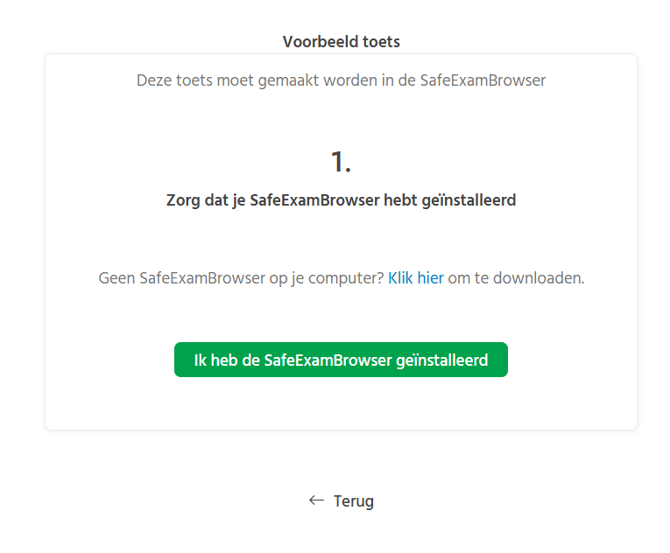Click the 'om te downloaden.' text
The width and height of the screenshot is (670, 553).
516,278
